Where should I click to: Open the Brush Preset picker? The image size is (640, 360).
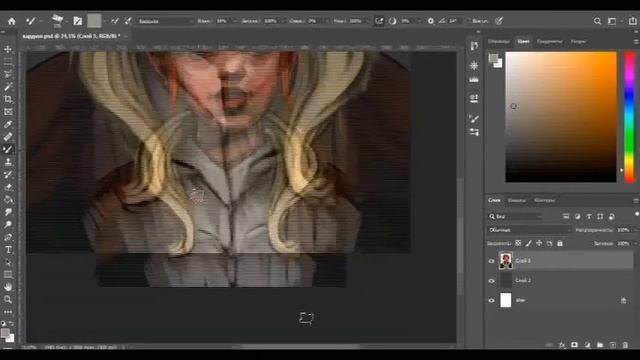58,21
